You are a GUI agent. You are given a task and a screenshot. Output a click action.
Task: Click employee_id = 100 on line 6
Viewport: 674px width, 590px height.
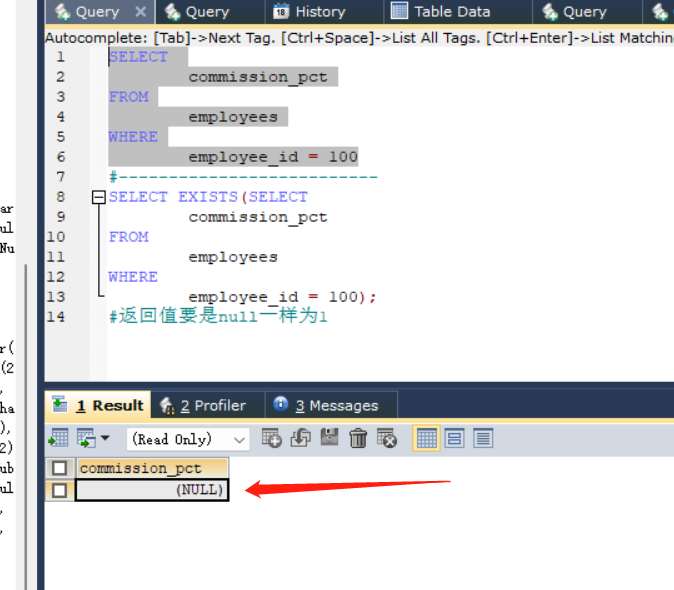pyautogui.click(x=273, y=157)
